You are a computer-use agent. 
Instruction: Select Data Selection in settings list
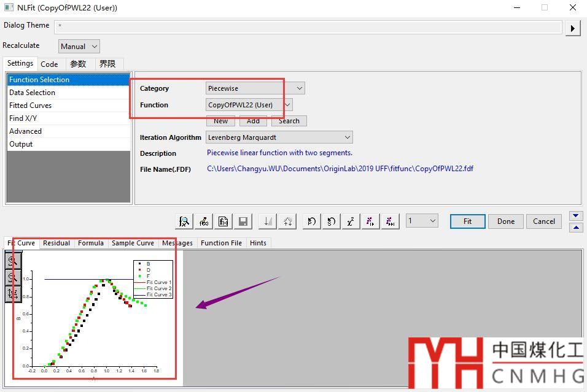point(32,93)
